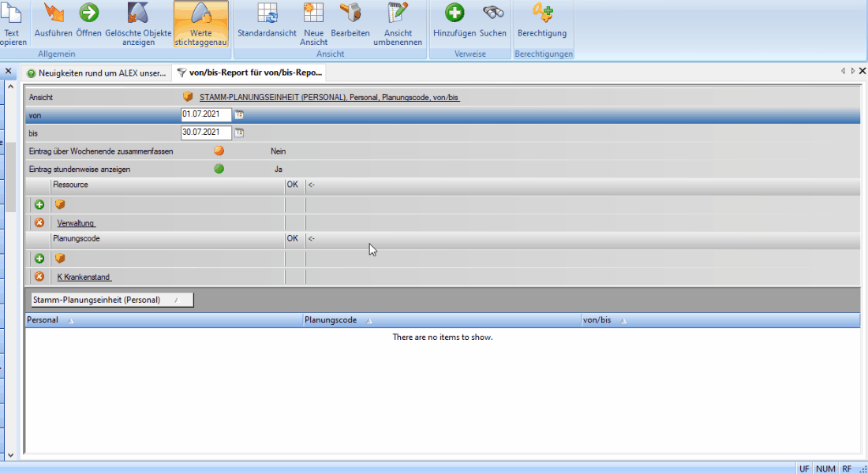
Task: Click Ansicht umbenennen icon
Action: tap(398, 13)
